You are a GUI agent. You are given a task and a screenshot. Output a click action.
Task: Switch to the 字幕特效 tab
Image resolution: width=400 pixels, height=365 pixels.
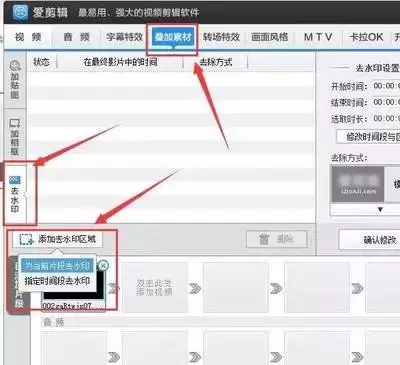click(124, 37)
